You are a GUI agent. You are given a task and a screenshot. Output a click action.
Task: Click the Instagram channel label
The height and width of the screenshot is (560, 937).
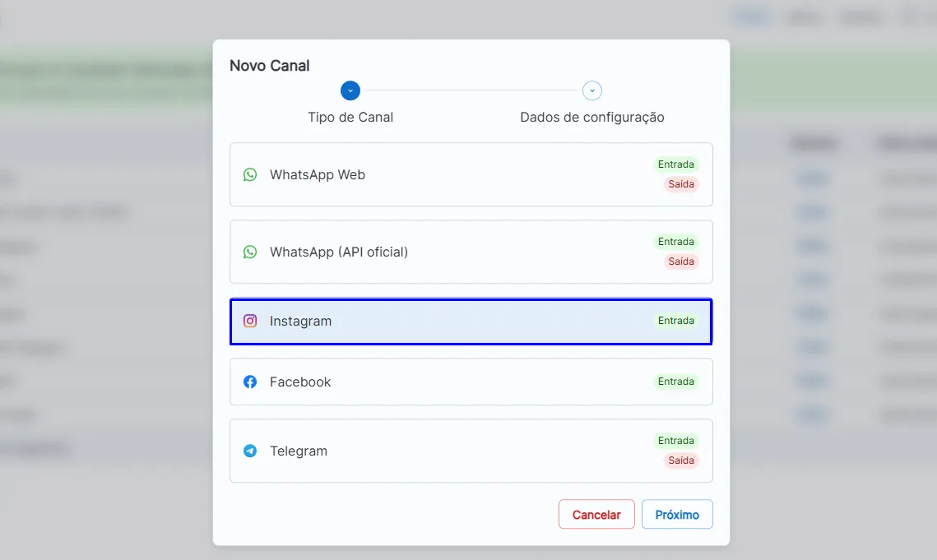tap(300, 321)
